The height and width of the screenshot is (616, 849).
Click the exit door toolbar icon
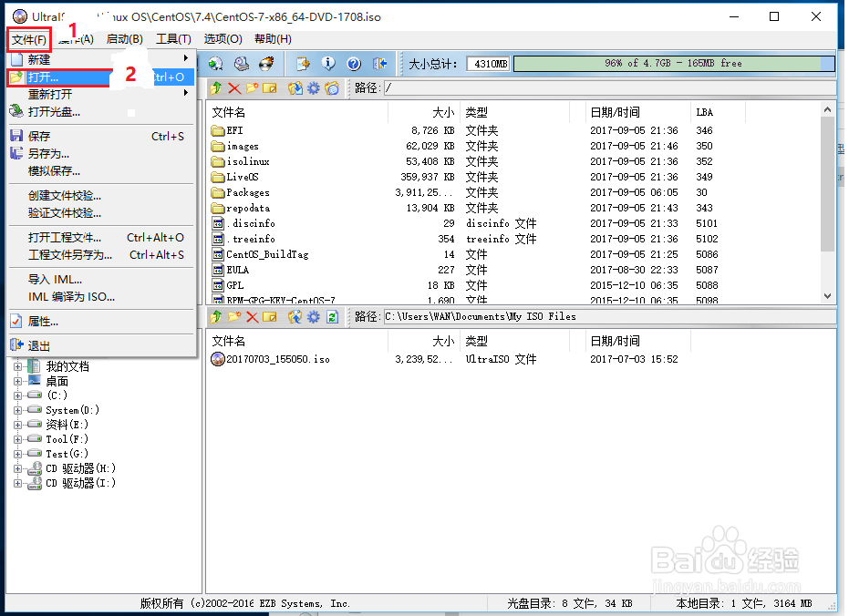(379, 64)
